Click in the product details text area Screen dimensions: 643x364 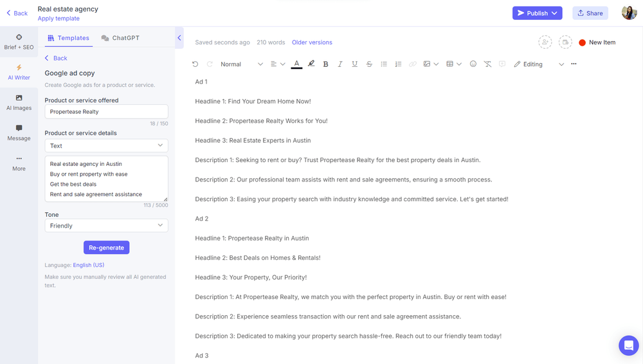point(106,179)
